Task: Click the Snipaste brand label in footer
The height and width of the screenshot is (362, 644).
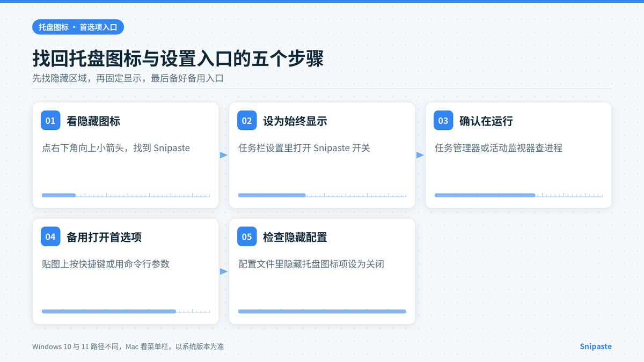Action: click(x=596, y=346)
